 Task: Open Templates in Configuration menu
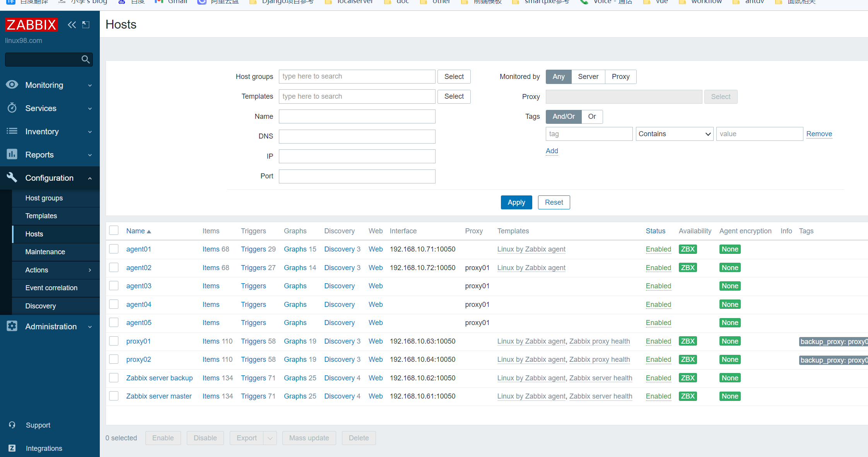(41, 216)
